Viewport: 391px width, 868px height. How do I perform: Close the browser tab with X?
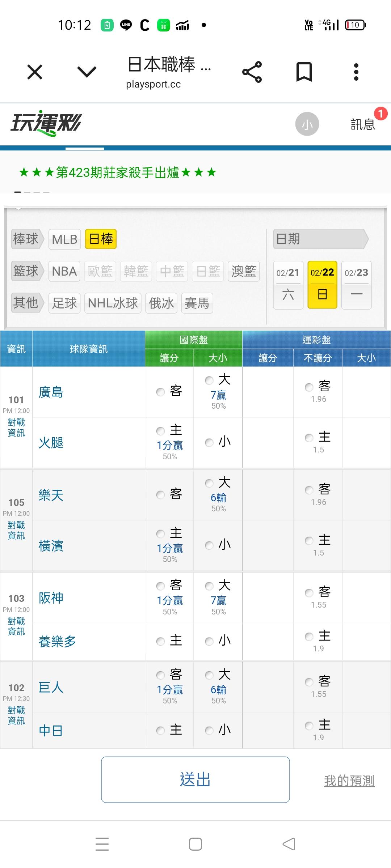click(x=35, y=72)
